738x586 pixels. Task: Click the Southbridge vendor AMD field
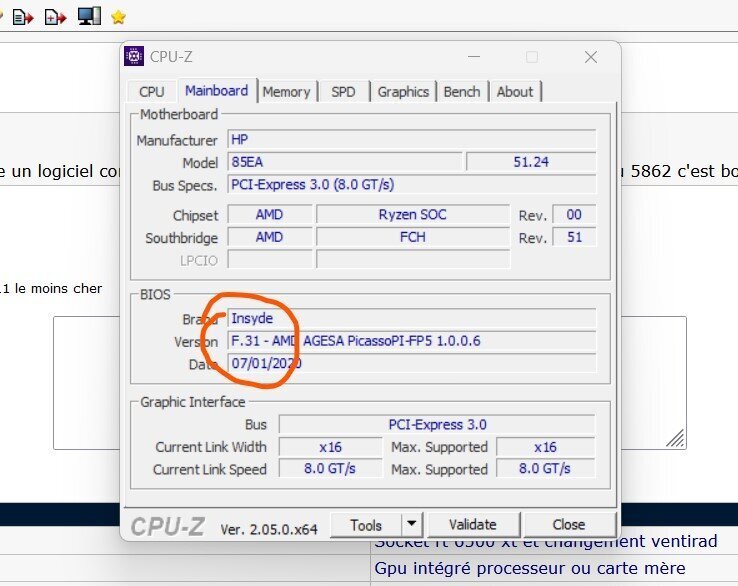point(270,237)
